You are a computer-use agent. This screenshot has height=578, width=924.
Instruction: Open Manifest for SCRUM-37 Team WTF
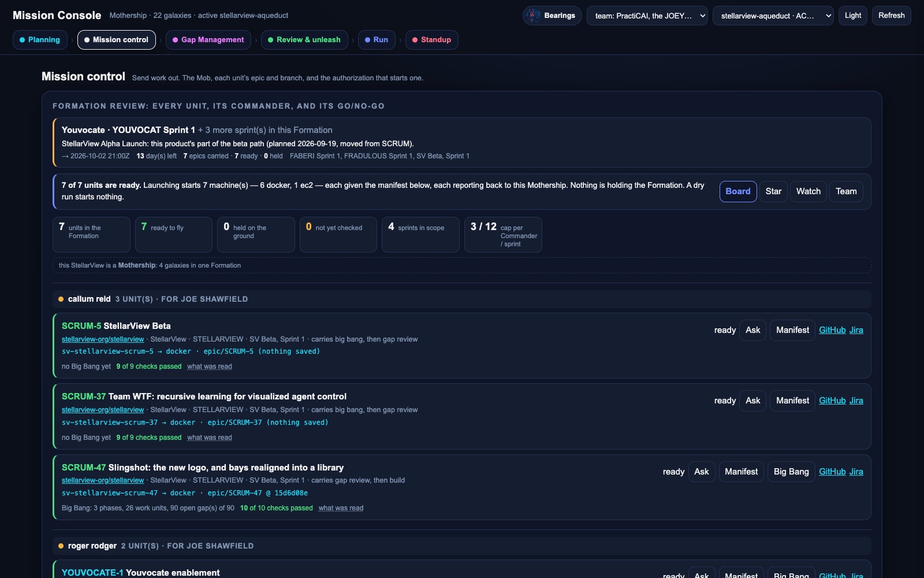(x=792, y=401)
